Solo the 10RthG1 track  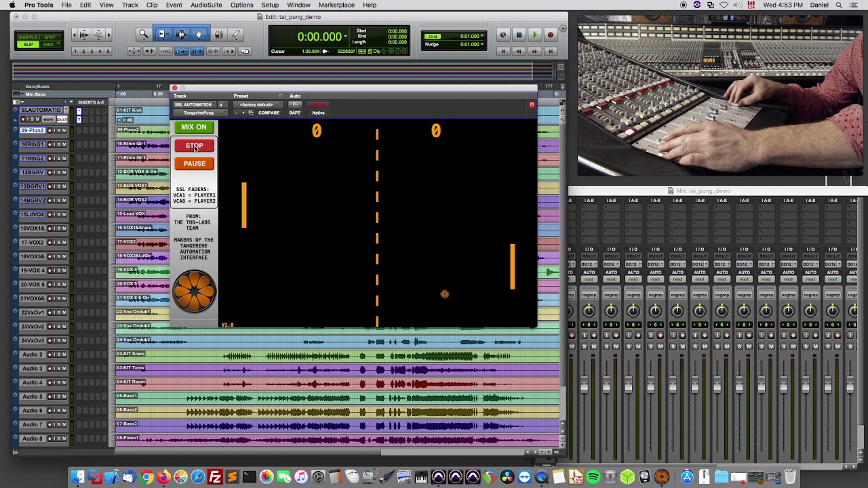point(58,144)
